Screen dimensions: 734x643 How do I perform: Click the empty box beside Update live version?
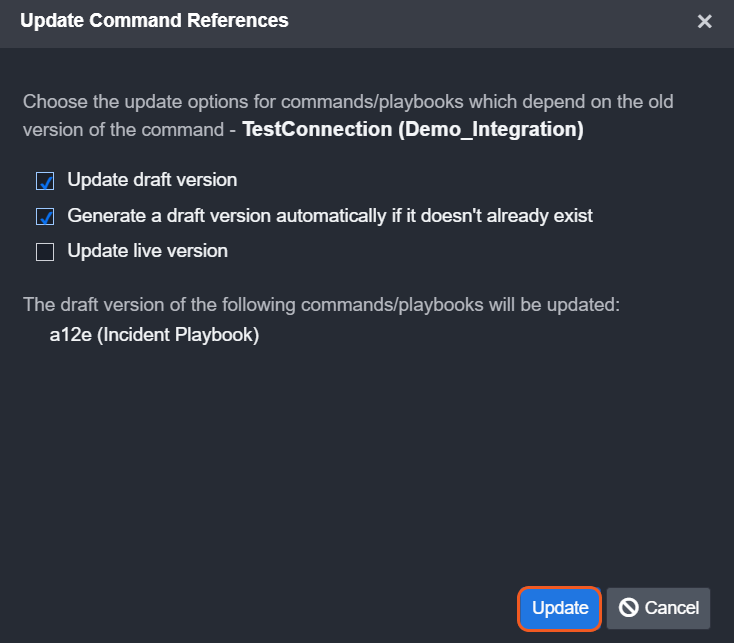point(45,252)
